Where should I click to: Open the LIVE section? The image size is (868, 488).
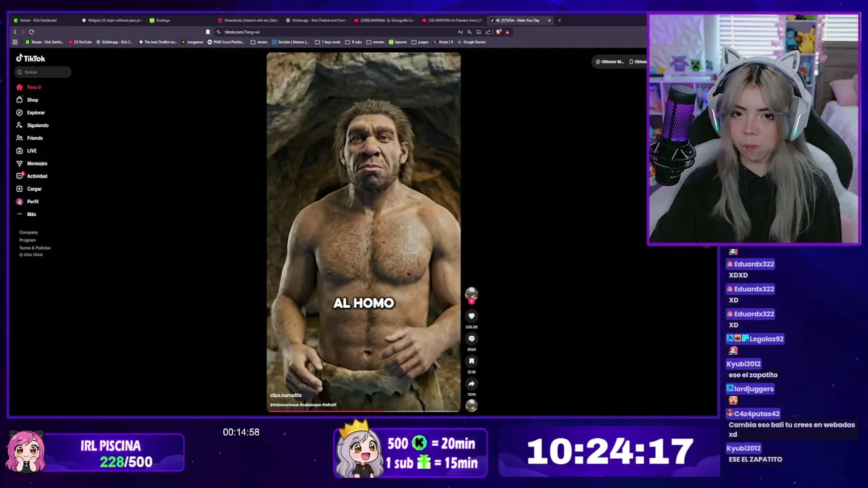pyautogui.click(x=27, y=150)
